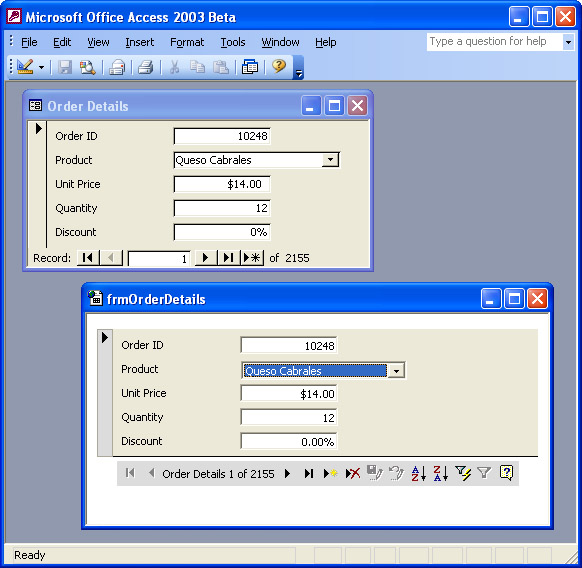Click Unit Price field in Order Details window
The image size is (582, 568).
[x=222, y=184]
